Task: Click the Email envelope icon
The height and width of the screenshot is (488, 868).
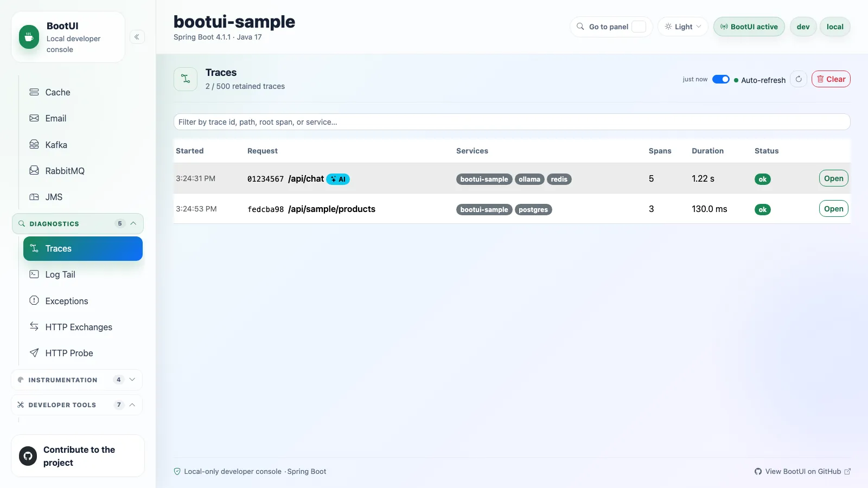Action: (34, 118)
